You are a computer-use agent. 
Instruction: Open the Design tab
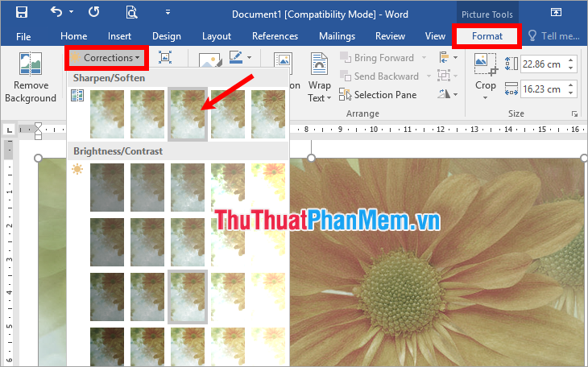point(167,36)
